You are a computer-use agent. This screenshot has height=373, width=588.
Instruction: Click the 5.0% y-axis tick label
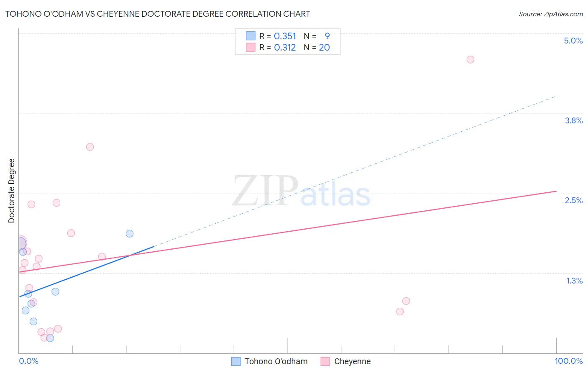click(x=573, y=41)
